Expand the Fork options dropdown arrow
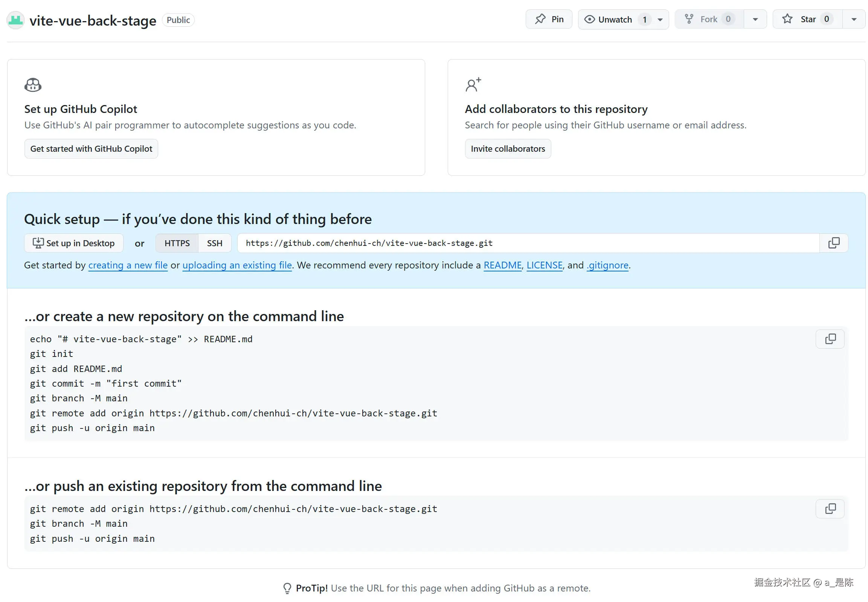The image size is (868, 602). [x=755, y=20]
